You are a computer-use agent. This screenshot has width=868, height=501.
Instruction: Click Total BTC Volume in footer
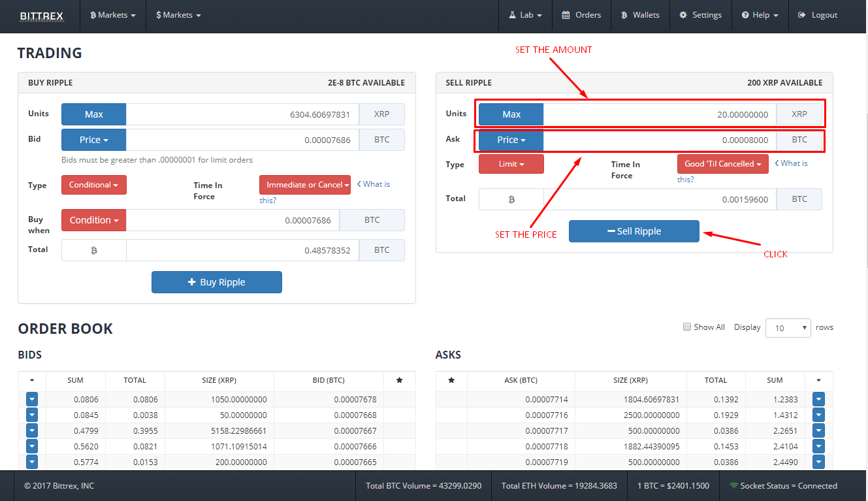[424, 486]
